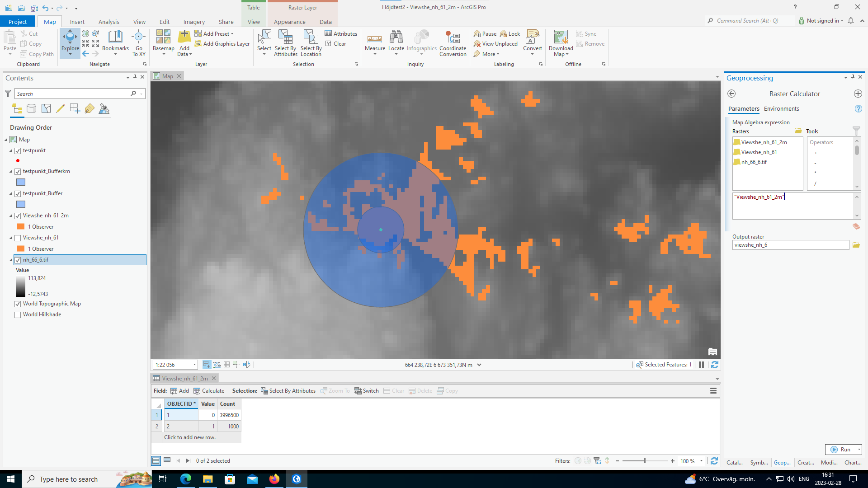Toggle nh_66_6.tif layer visibility

click(18, 260)
